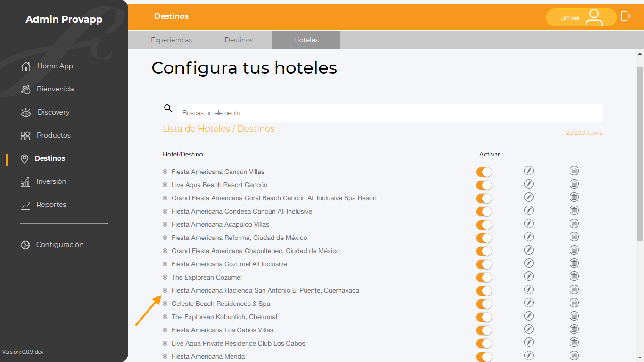This screenshot has width=644, height=362.
Task: Delete Fiesta Americana Los Cabos Villas
Action: pos(574,329)
